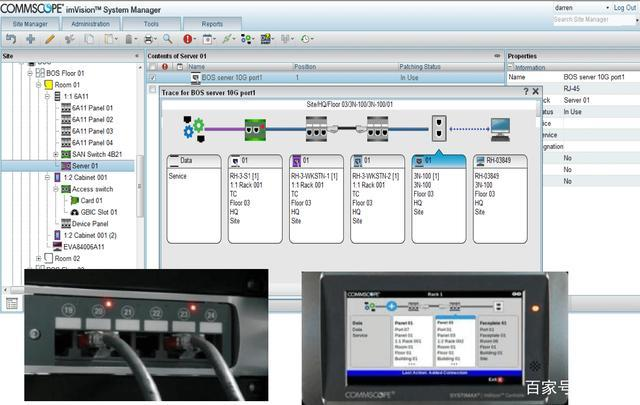Open the Site Manager tab
This screenshot has width=640, height=405.
coord(30,24)
